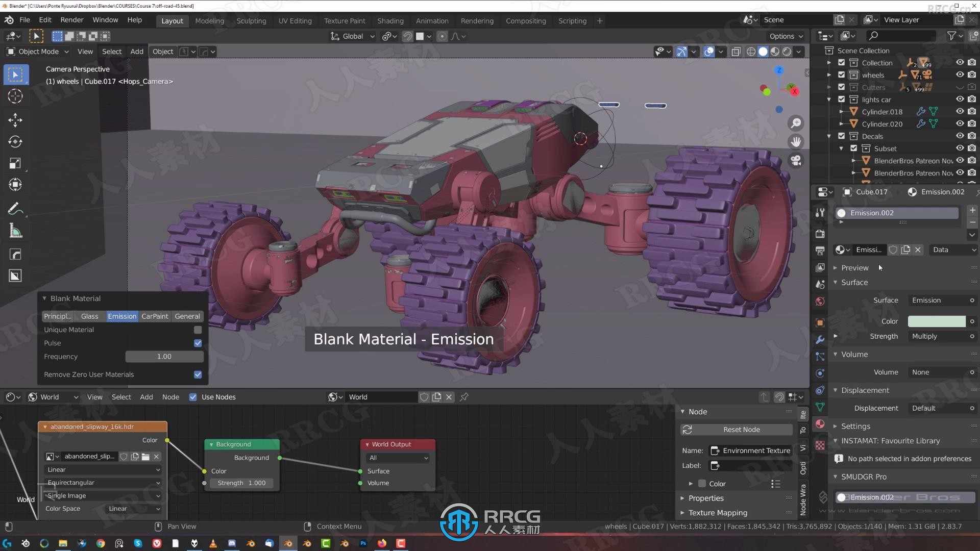Unlink the Emissi... material datablock
Image resolution: width=980 pixels, height=551 pixels.
tap(918, 250)
